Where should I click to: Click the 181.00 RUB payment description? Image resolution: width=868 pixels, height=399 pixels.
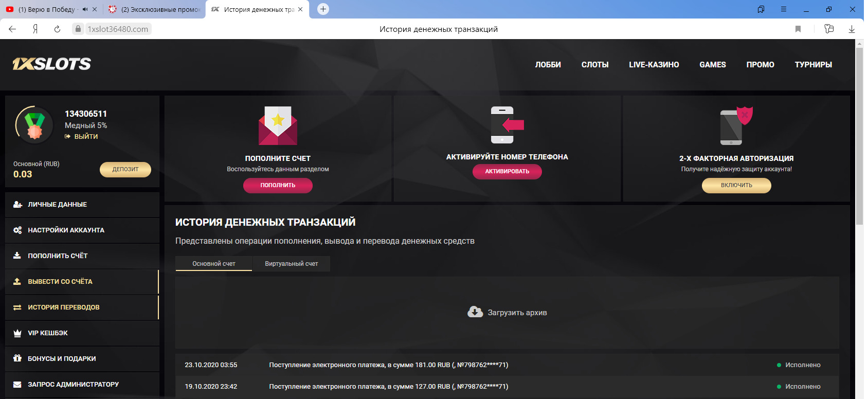389,365
